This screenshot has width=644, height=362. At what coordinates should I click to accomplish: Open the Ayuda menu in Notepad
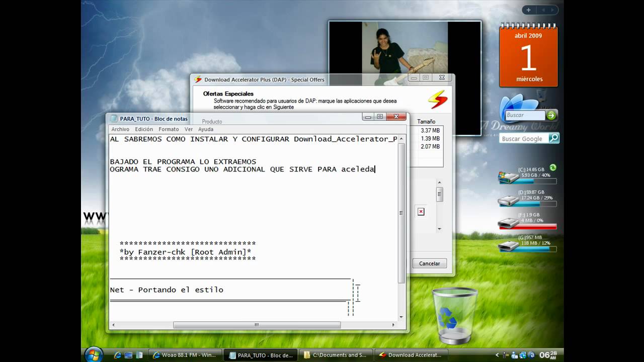(206, 129)
